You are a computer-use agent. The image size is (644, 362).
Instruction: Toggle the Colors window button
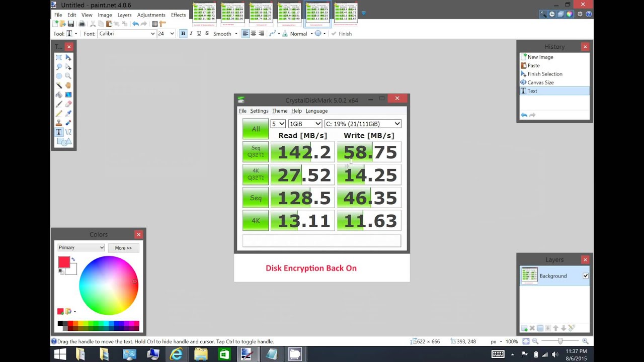(x=569, y=14)
